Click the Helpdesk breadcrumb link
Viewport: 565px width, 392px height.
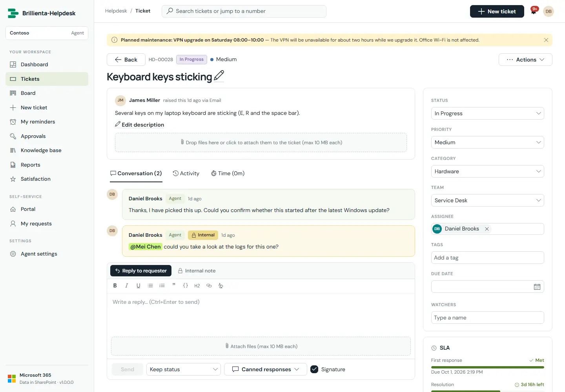(x=116, y=11)
